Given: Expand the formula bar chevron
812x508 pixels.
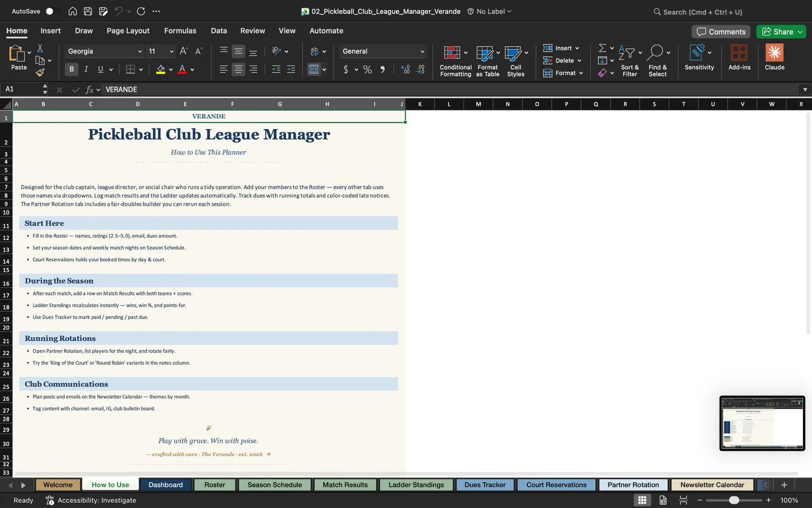Looking at the screenshot, I should click(x=805, y=89).
